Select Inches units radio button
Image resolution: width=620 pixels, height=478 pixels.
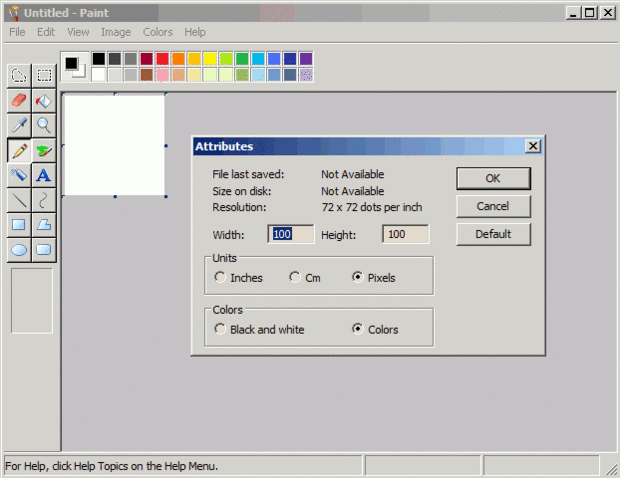tap(220, 277)
